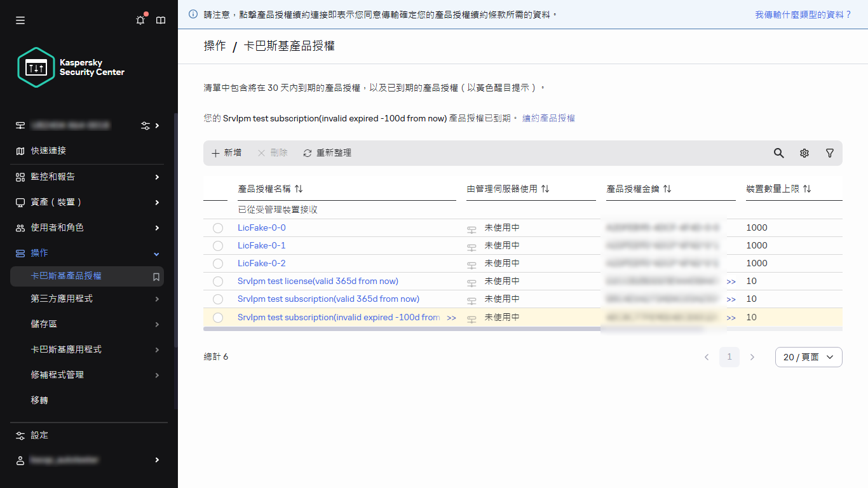Image resolution: width=868 pixels, height=488 pixels.
Task: Open the hamburger menu at top left
Action: (x=20, y=20)
